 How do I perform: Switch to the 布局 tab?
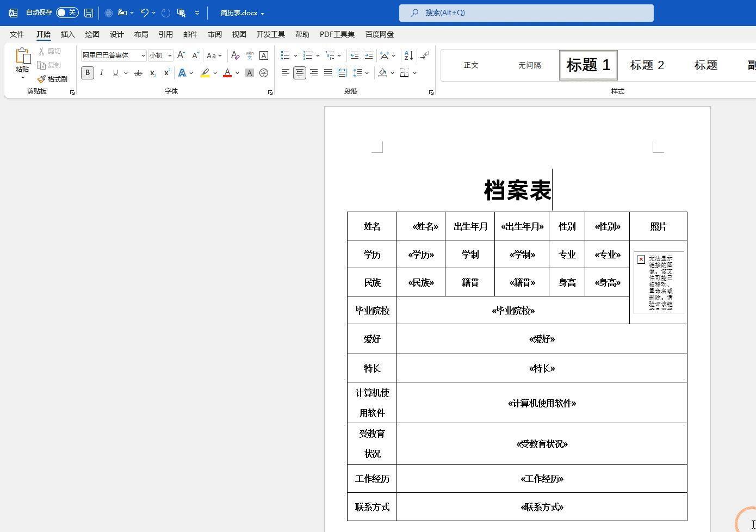141,34
